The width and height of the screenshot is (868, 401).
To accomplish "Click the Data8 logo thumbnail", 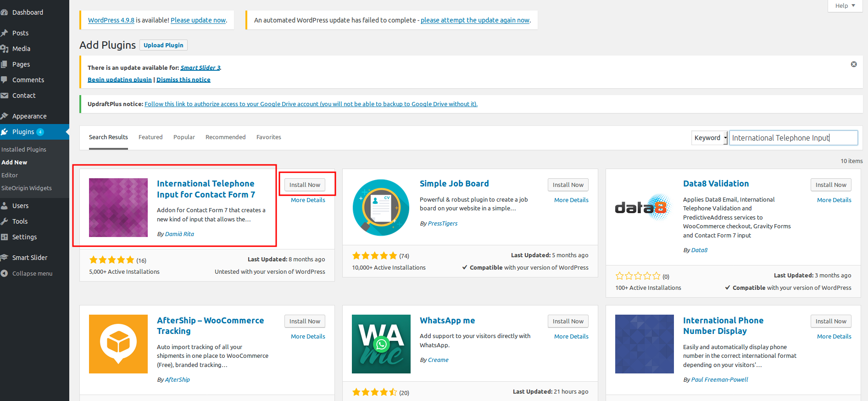I will (645, 208).
